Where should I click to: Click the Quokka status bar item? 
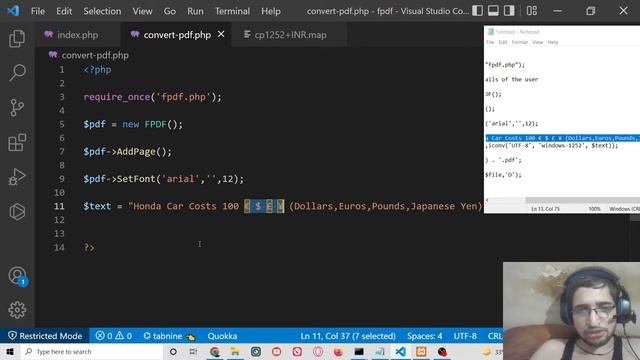(x=222, y=336)
